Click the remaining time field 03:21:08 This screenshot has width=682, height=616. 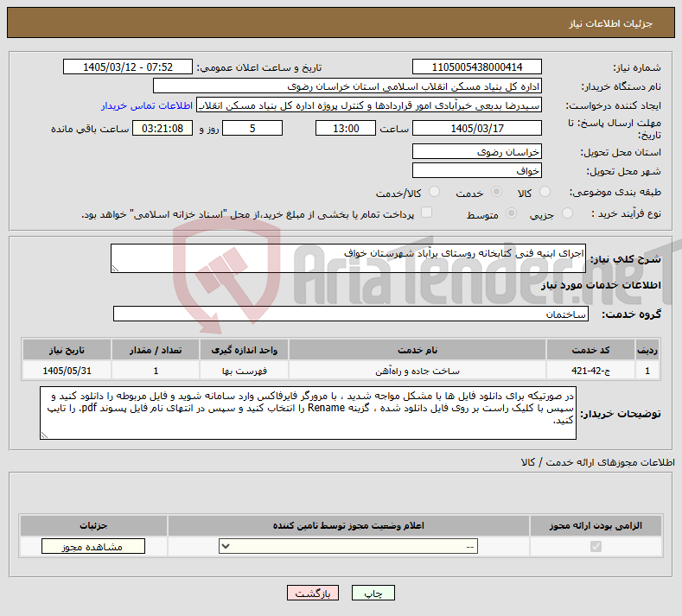[x=163, y=128]
